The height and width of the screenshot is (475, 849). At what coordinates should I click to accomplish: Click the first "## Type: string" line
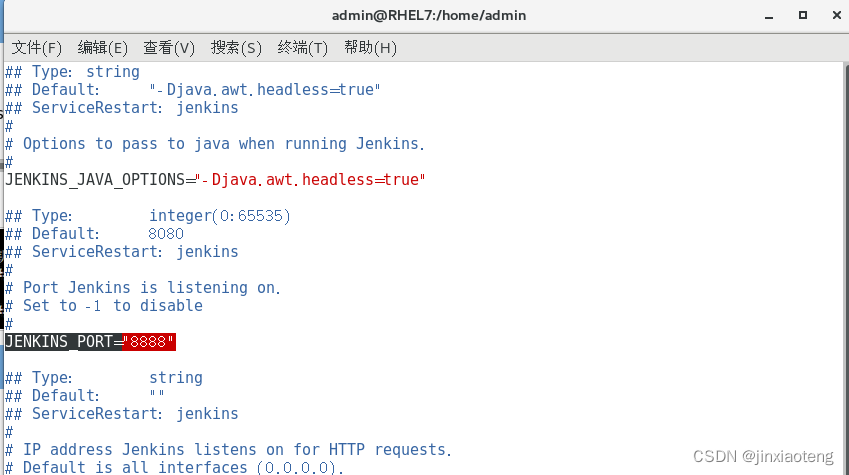pos(73,71)
